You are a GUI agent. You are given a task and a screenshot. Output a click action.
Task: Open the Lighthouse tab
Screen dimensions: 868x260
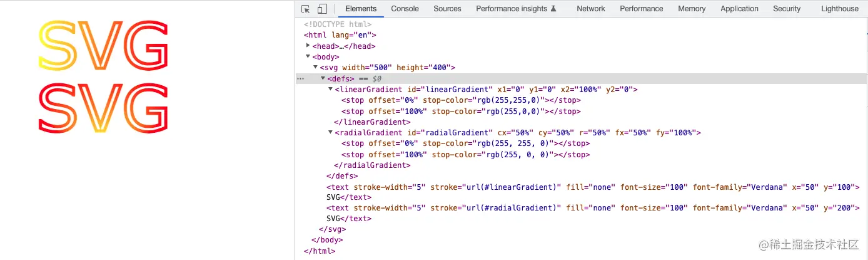[840, 9]
